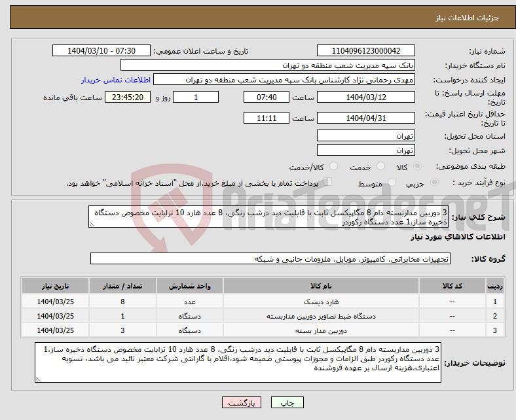Click the کد کالا column header
The width and height of the screenshot is (516, 420).
[452, 286]
